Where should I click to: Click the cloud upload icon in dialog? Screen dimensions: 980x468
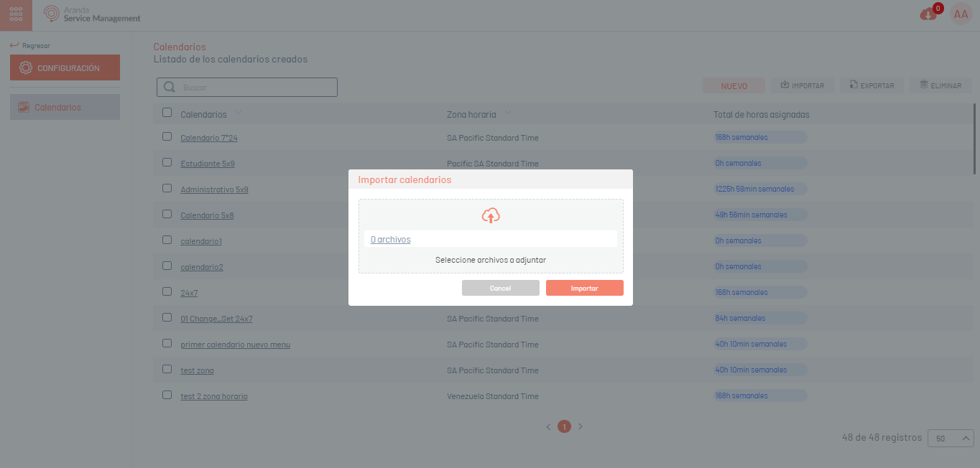[x=491, y=215]
